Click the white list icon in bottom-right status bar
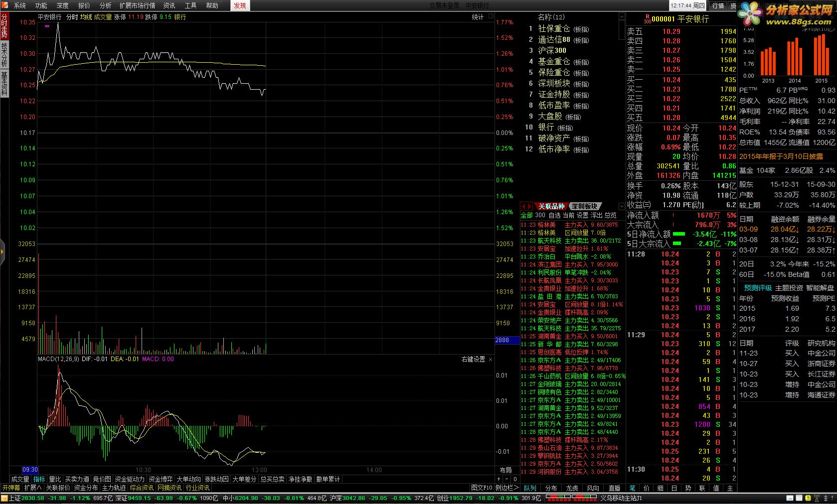The width and height of the screenshot is (837, 504). pyautogui.click(x=799, y=498)
